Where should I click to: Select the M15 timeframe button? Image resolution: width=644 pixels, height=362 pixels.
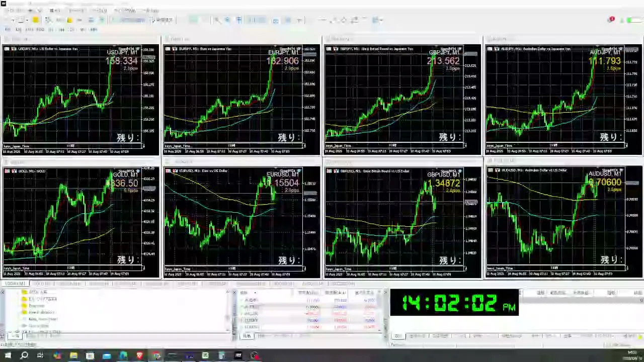point(29,30)
